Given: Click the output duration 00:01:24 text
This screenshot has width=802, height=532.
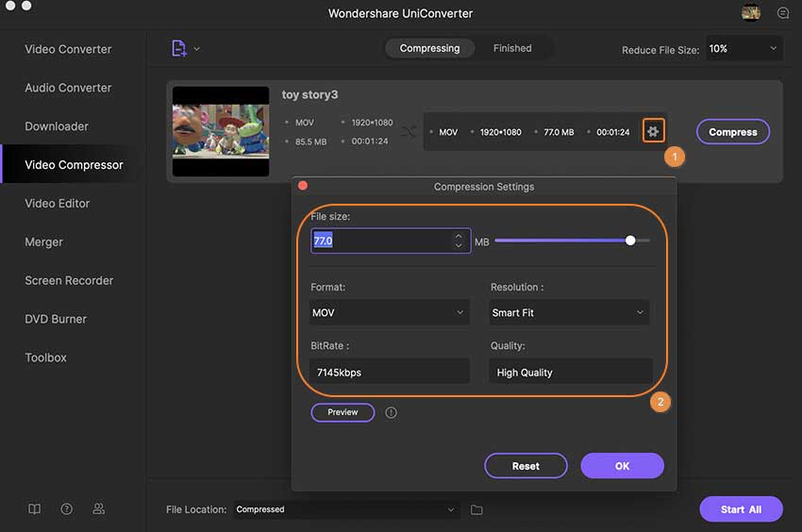Looking at the screenshot, I should 612,132.
